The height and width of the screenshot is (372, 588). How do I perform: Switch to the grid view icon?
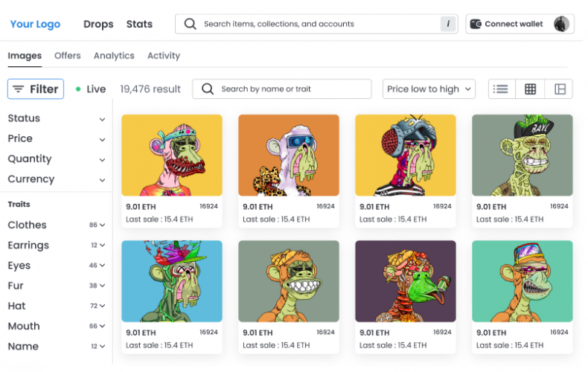click(x=530, y=89)
